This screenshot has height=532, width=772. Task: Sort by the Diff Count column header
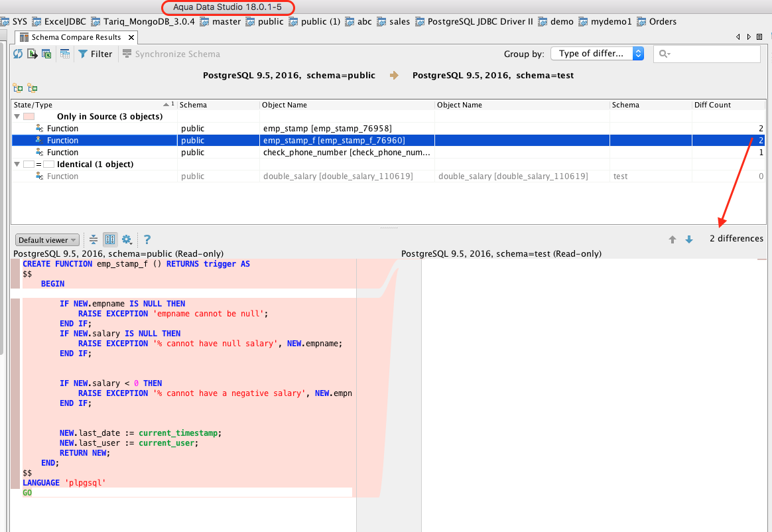(x=728, y=105)
